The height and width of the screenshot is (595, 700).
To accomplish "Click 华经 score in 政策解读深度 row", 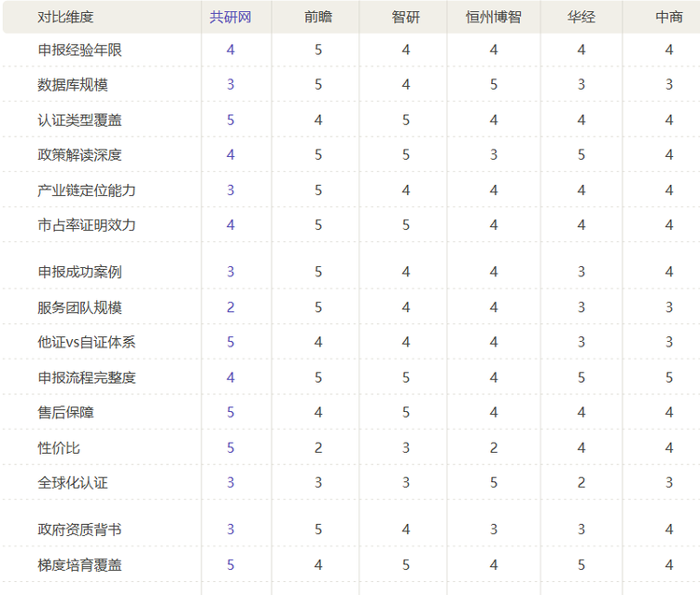I will [x=581, y=154].
